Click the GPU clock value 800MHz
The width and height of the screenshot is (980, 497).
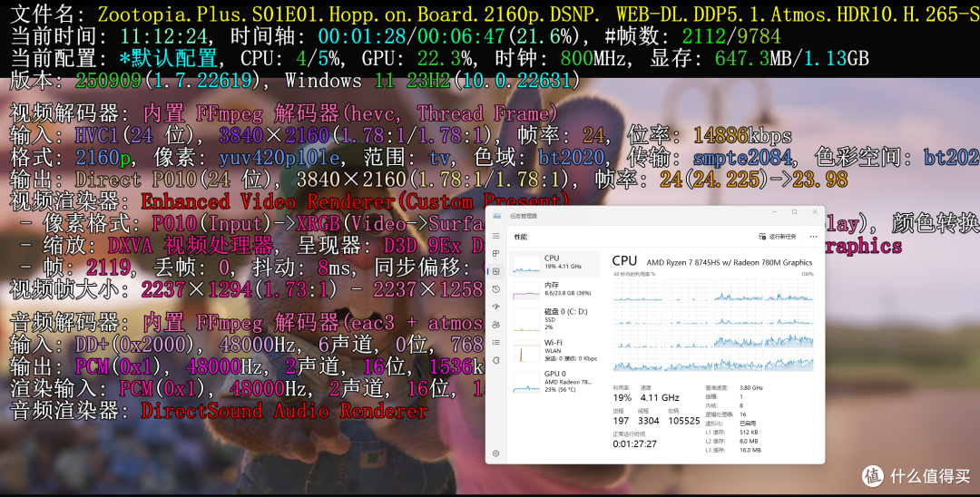tap(593, 58)
